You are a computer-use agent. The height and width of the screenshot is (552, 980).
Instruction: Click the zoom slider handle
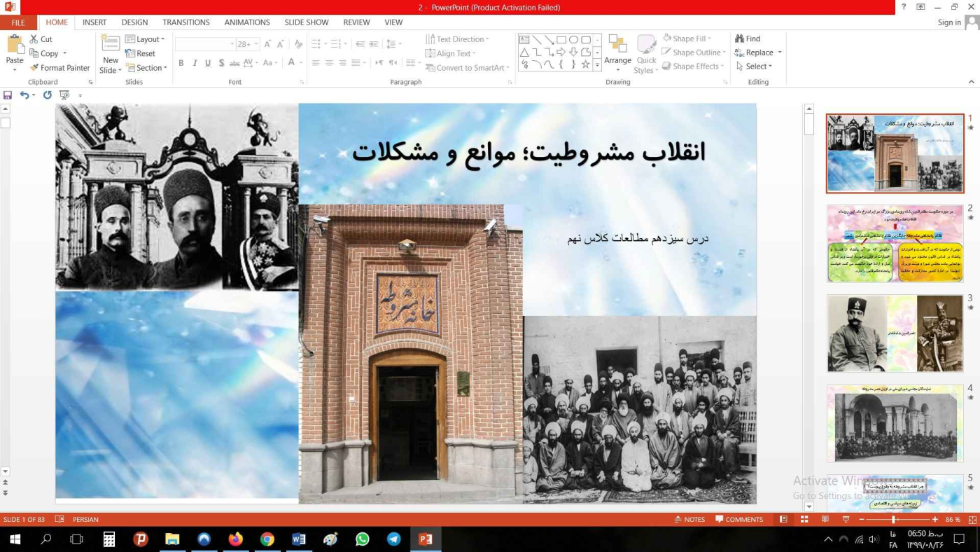click(894, 520)
